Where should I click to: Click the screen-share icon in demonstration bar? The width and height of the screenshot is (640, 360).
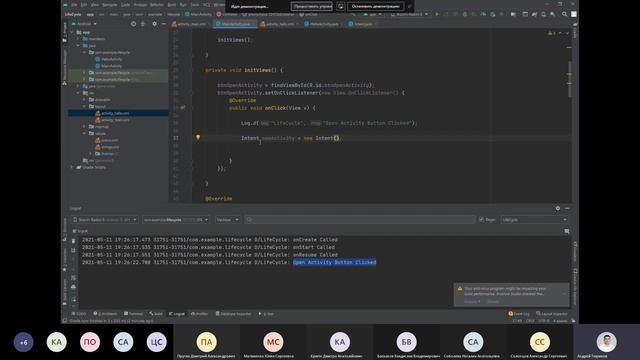[340, 6]
